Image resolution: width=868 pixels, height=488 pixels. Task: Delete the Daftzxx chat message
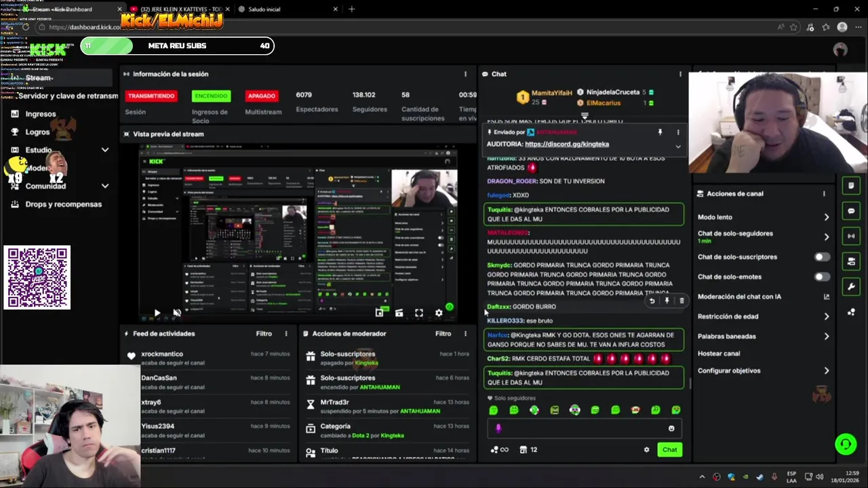[x=682, y=301]
